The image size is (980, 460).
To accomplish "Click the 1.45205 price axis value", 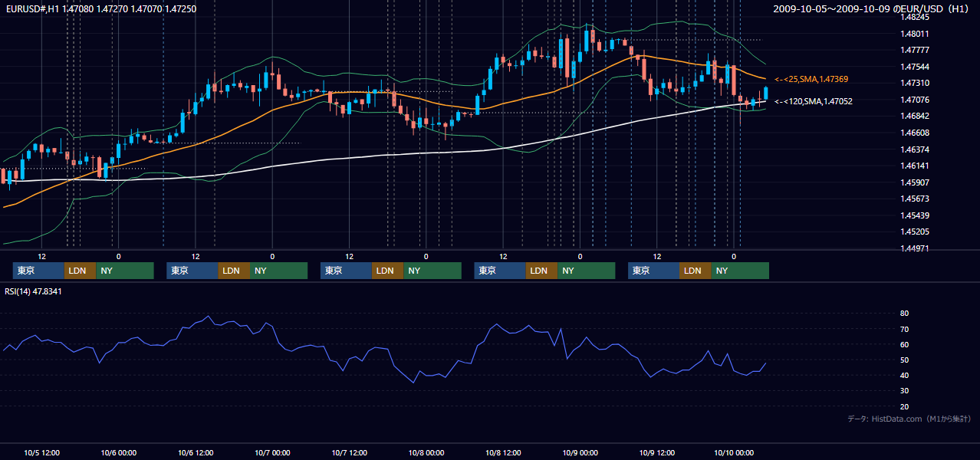I will [915, 232].
